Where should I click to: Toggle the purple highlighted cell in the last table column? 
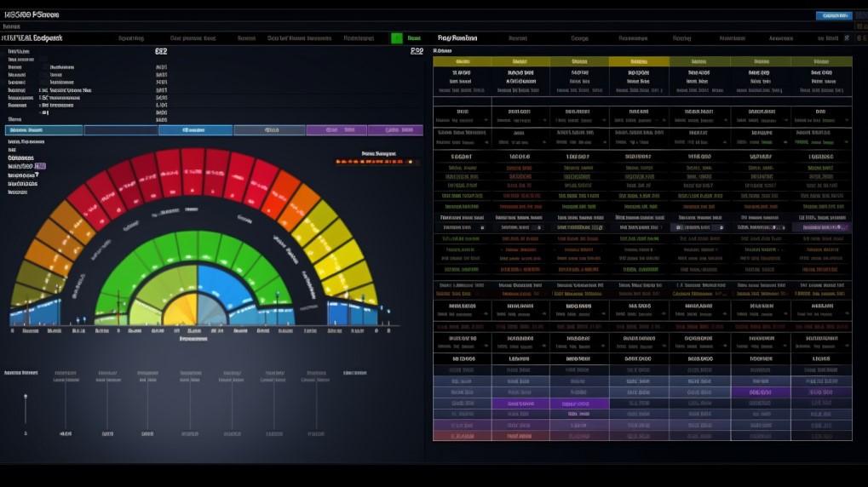tap(821, 227)
